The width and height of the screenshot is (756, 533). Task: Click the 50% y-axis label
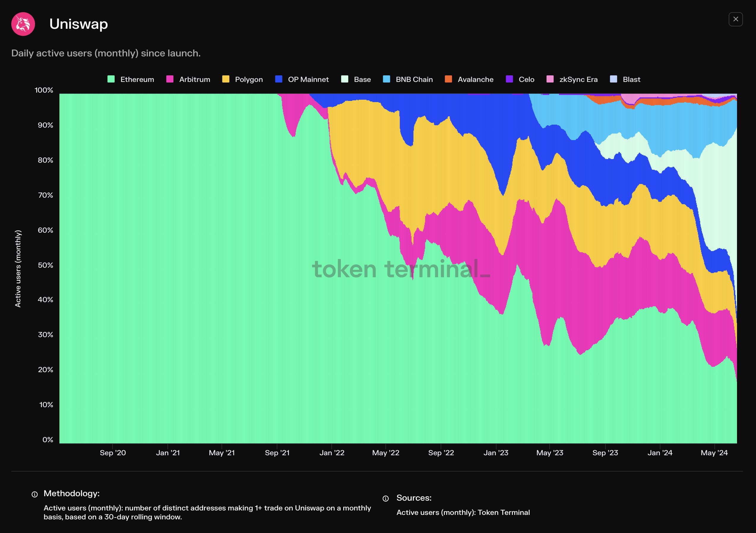point(45,265)
